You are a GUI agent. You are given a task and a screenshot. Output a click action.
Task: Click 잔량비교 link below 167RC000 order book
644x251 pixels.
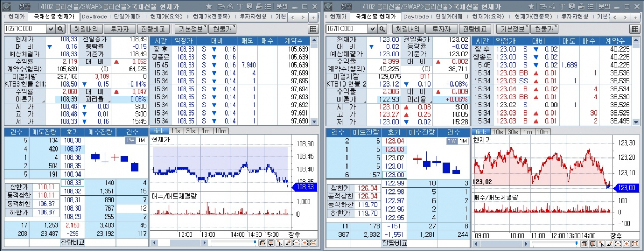coord(394,243)
